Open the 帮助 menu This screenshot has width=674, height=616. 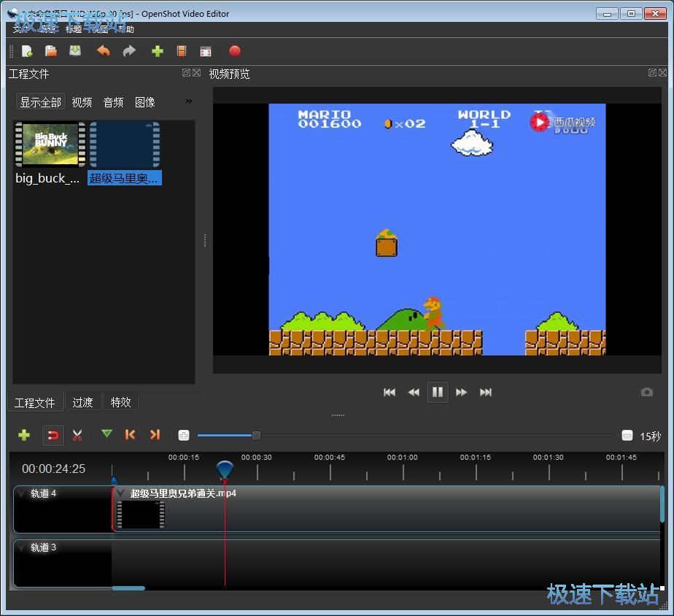coord(125,28)
